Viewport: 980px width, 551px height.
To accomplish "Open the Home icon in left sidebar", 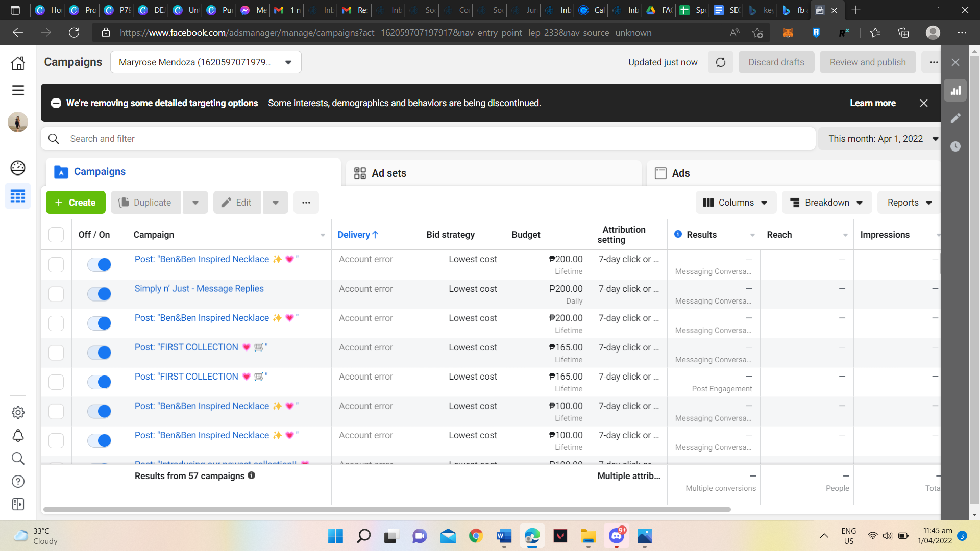I will click(x=18, y=63).
